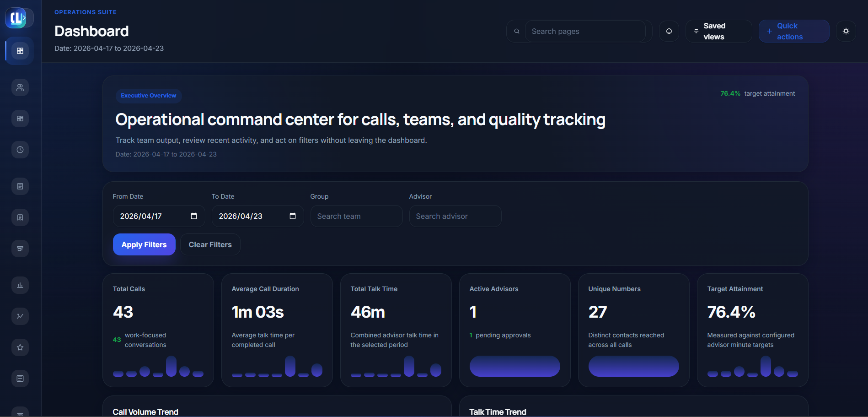Click the Talk Time Trend heading
Screen dimensions: 868x417
point(498,412)
